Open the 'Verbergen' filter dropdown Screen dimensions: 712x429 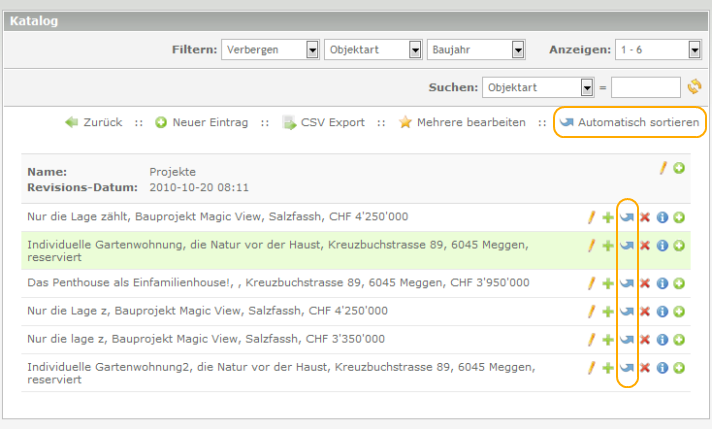click(x=312, y=50)
